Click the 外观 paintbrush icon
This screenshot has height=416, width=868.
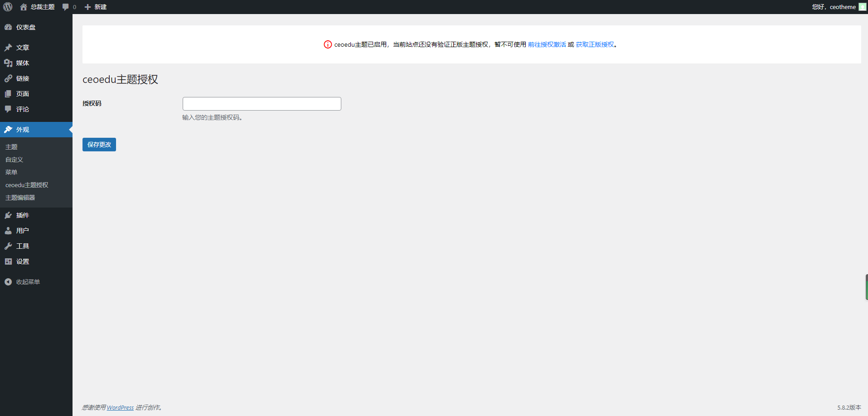pyautogui.click(x=8, y=130)
